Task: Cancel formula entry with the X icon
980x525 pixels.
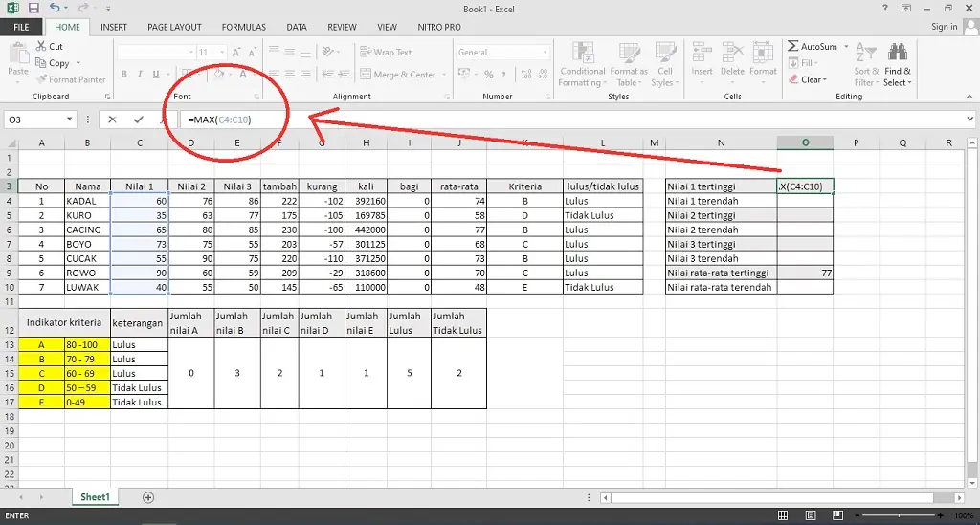Action: coord(112,120)
